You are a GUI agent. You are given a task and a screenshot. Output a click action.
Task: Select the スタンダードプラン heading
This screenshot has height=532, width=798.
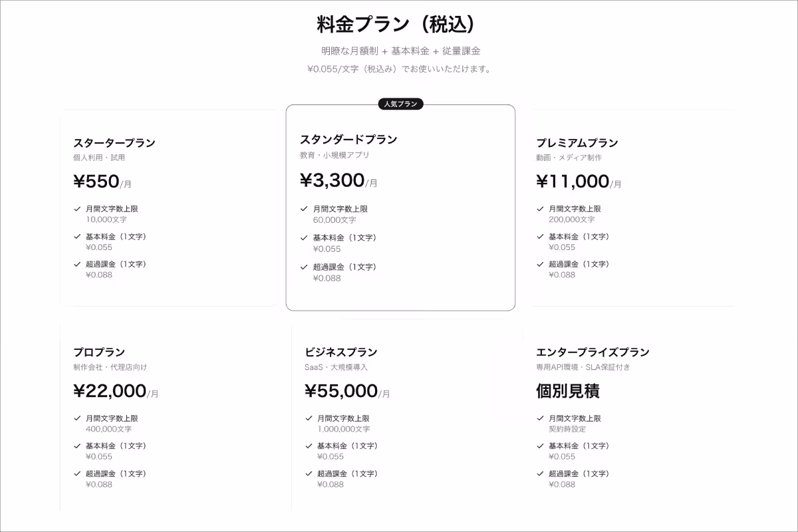coord(348,140)
